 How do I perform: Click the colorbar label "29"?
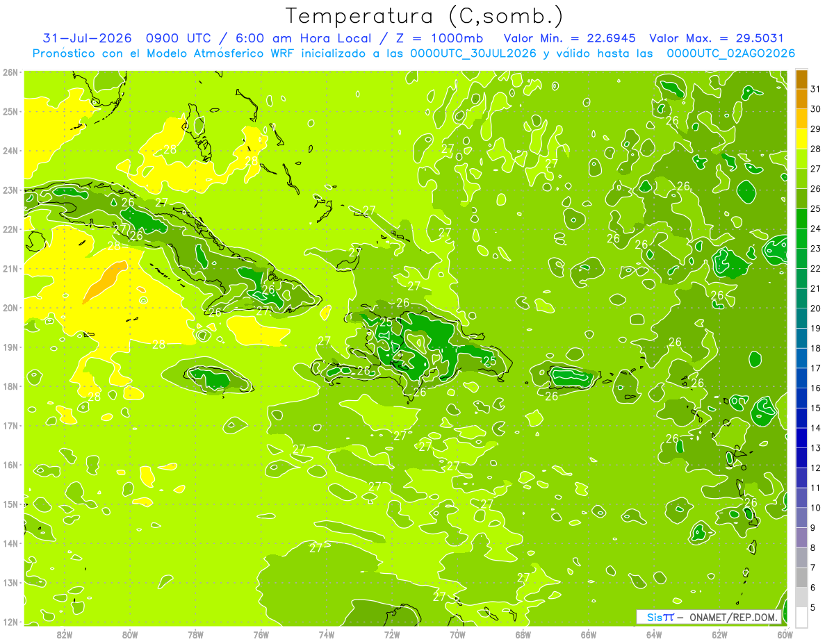click(816, 129)
